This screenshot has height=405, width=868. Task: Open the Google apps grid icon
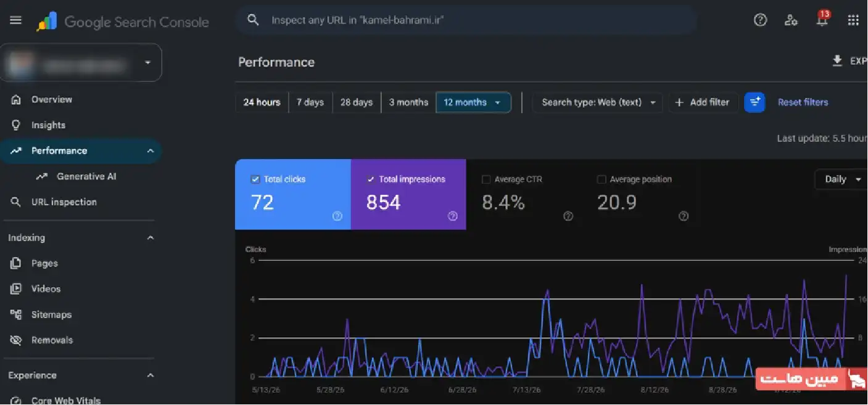853,20
